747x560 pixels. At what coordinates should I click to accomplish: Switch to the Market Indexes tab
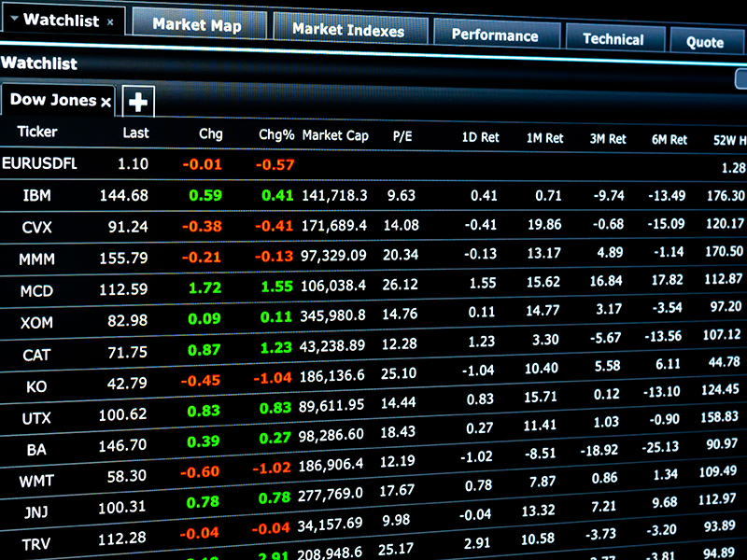tap(349, 30)
